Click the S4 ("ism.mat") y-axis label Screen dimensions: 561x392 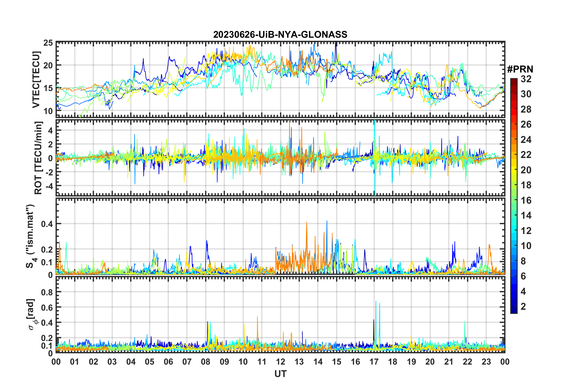point(31,236)
